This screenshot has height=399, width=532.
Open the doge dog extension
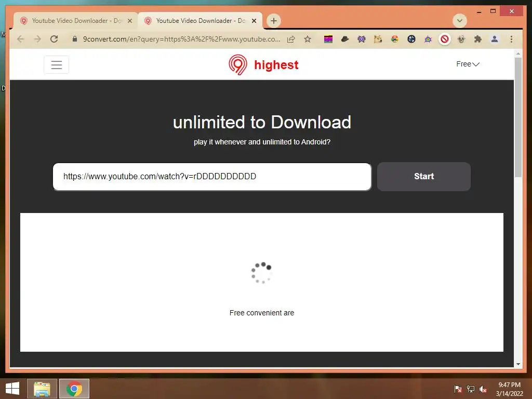(378, 39)
